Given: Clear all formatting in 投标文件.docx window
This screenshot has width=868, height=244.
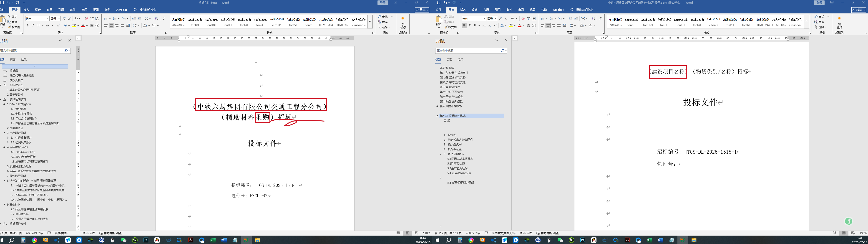Looking at the screenshot, I should (x=86, y=19).
